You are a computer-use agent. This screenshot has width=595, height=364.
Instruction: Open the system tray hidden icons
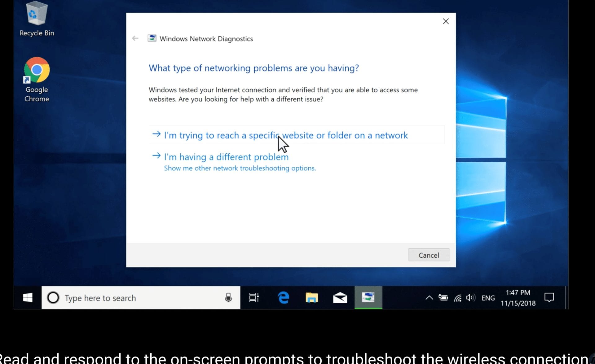click(429, 297)
